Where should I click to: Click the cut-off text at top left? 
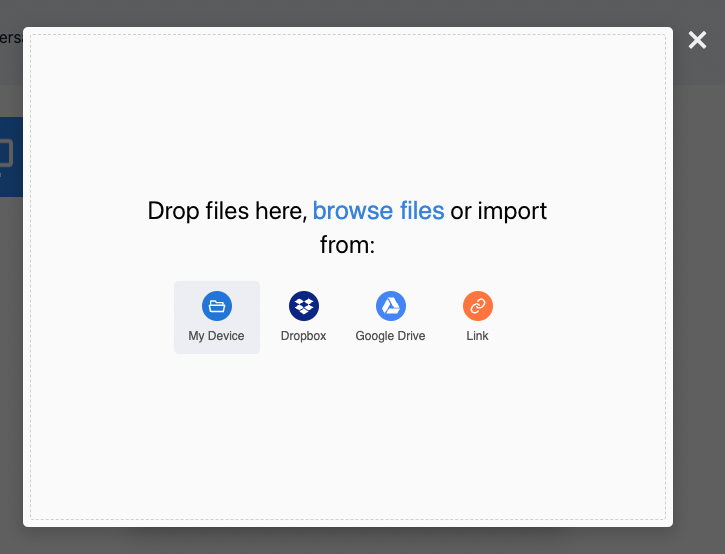(x=10, y=38)
